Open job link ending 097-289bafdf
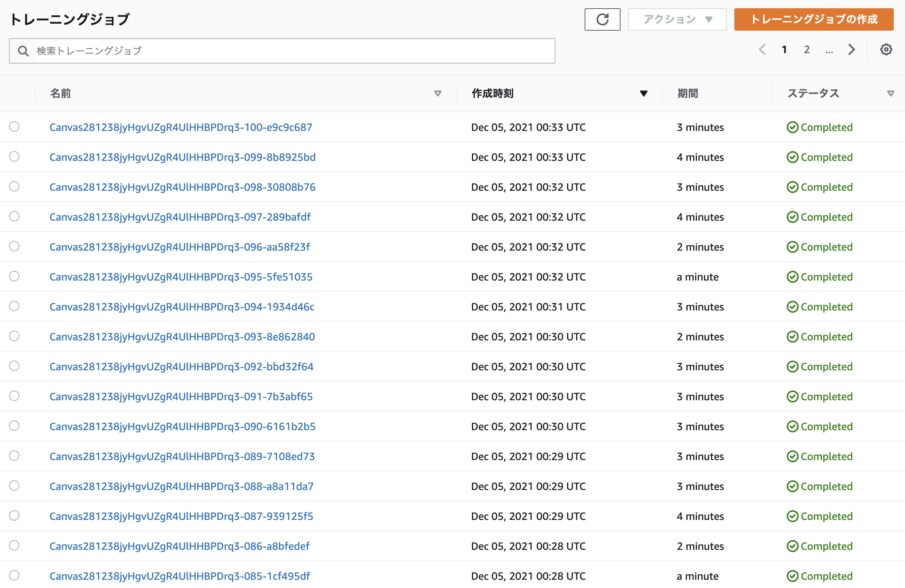 pos(180,217)
